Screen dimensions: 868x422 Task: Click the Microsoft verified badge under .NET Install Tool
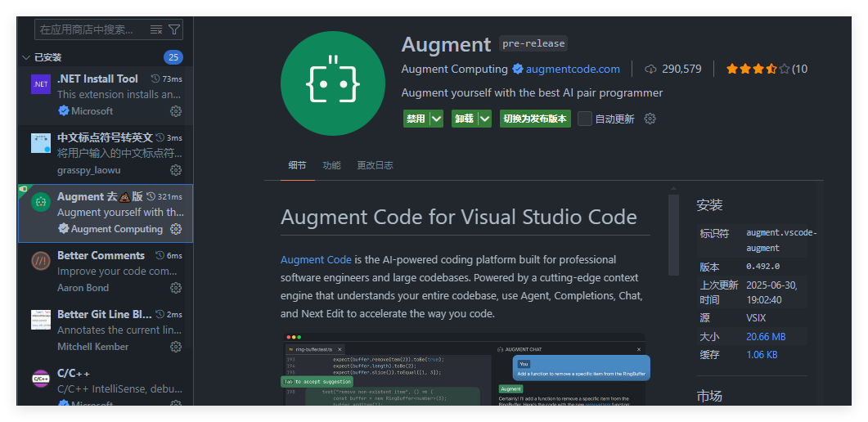[64, 111]
